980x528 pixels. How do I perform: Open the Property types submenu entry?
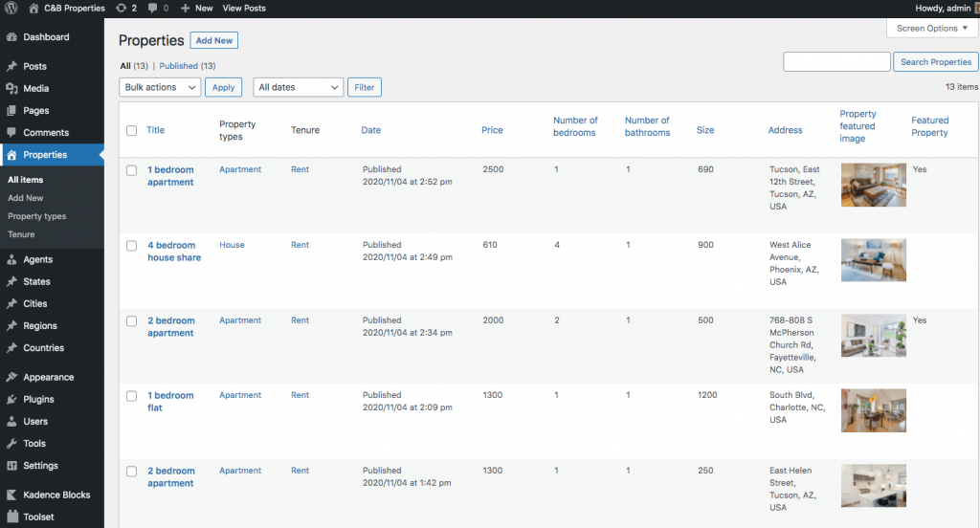[37, 216]
